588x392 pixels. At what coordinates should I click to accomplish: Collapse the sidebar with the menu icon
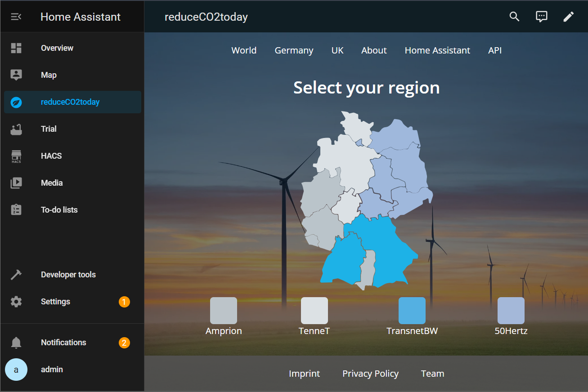pos(16,17)
